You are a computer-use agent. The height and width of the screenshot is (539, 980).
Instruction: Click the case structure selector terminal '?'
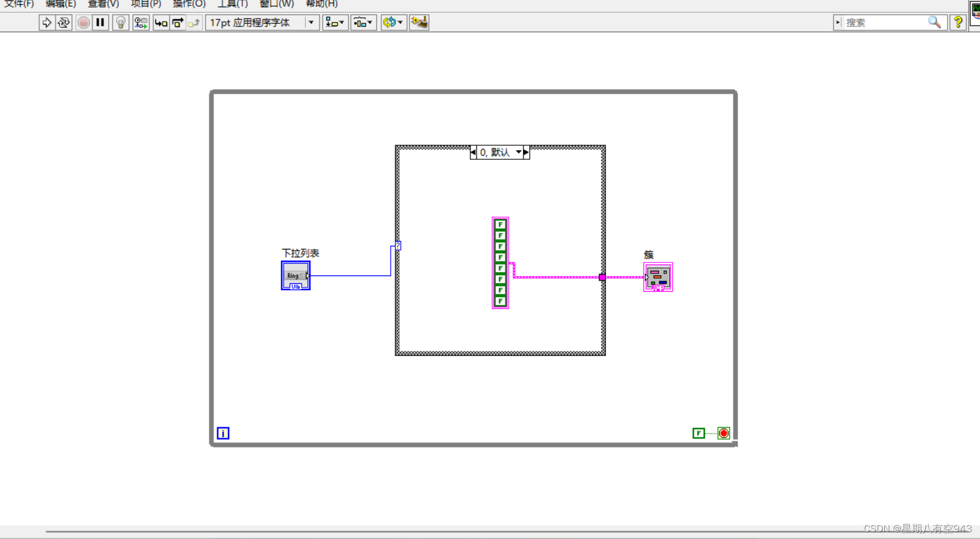point(398,245)
